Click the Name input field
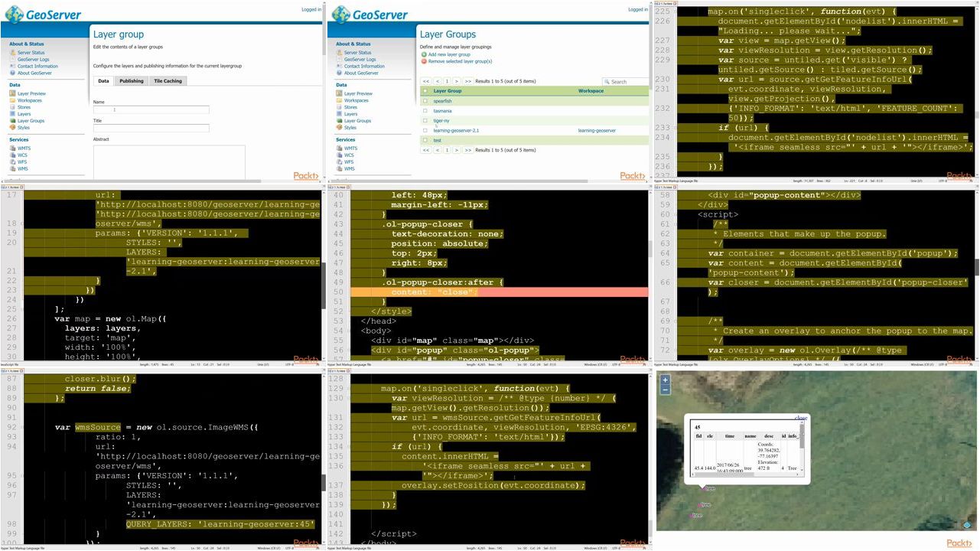Viewport: 980px width, 551px height. click(x=151, y=110)
